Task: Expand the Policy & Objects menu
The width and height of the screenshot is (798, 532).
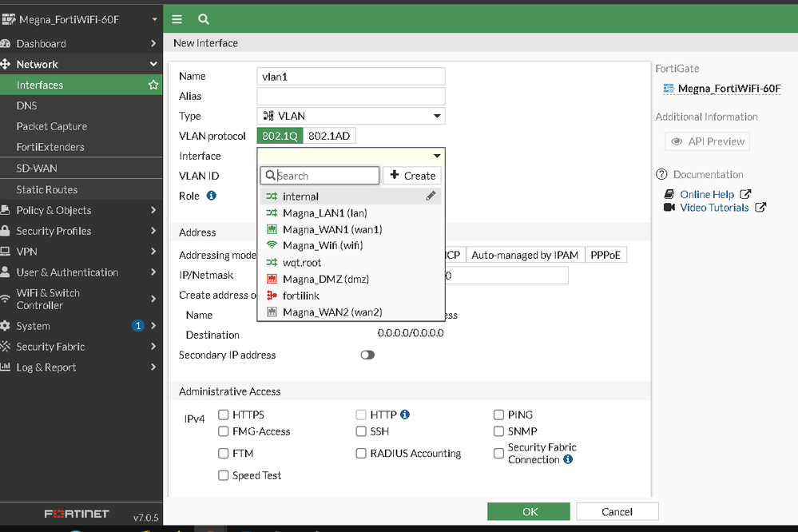Action: (x=80, y=210)
